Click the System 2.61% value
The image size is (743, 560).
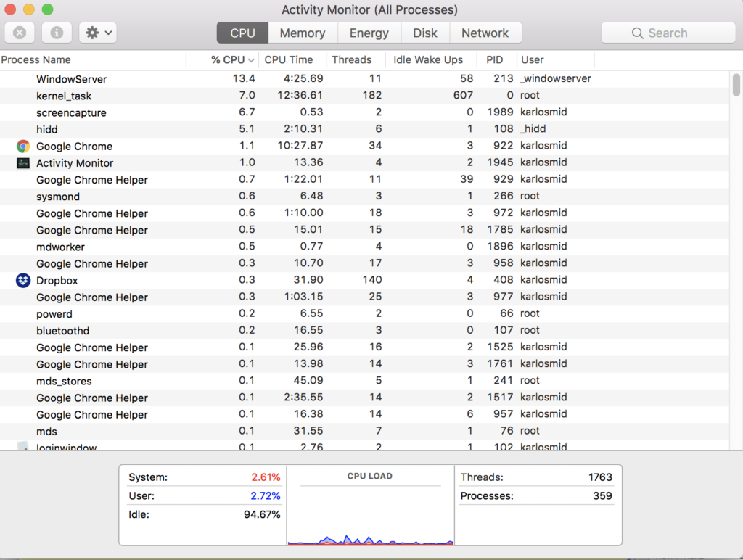pos(266,477)
